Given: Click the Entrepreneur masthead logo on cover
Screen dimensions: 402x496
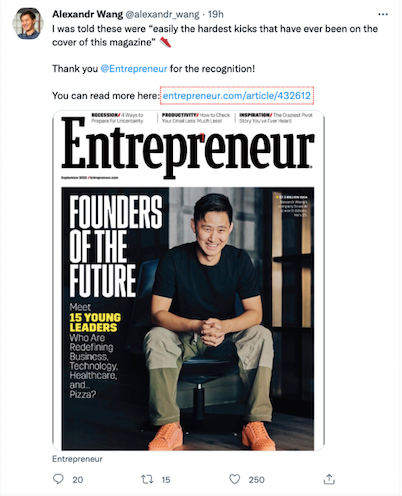Looking at the screenshot, I should tap(188, 147).
